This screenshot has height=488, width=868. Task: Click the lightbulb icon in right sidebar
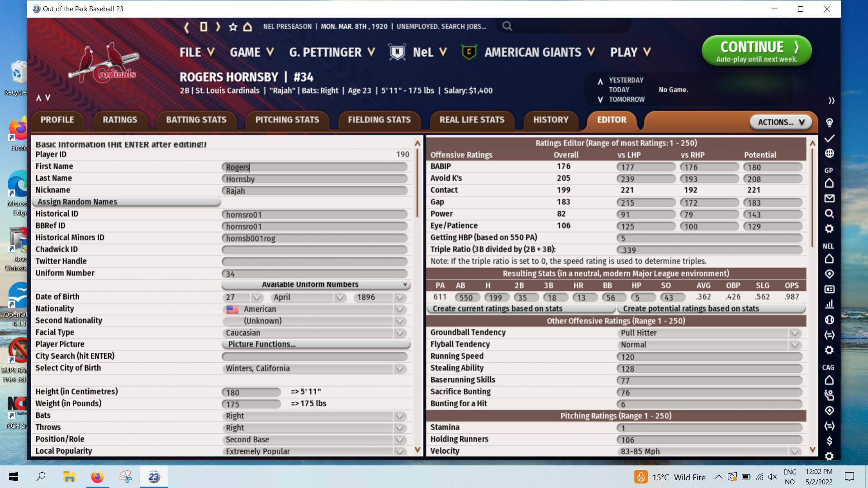829,123
